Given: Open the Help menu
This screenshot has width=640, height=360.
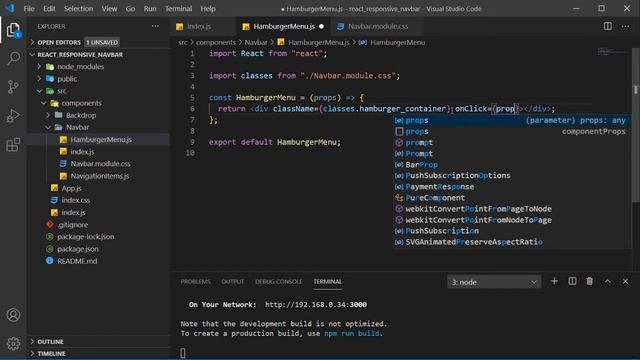Looking at the screenshot, I should coord(208,9).
